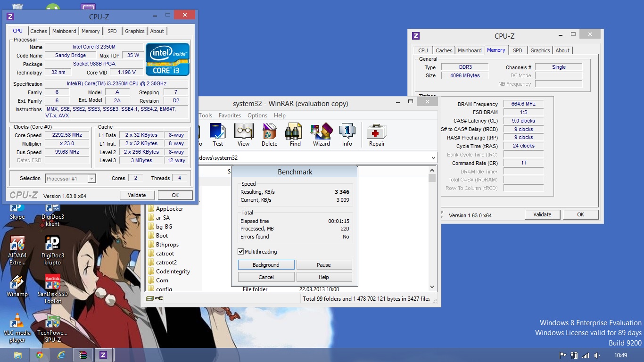Launch VLC media player shortcut
Viewport: 644px width, 362px height.
[x=17, y=328]
